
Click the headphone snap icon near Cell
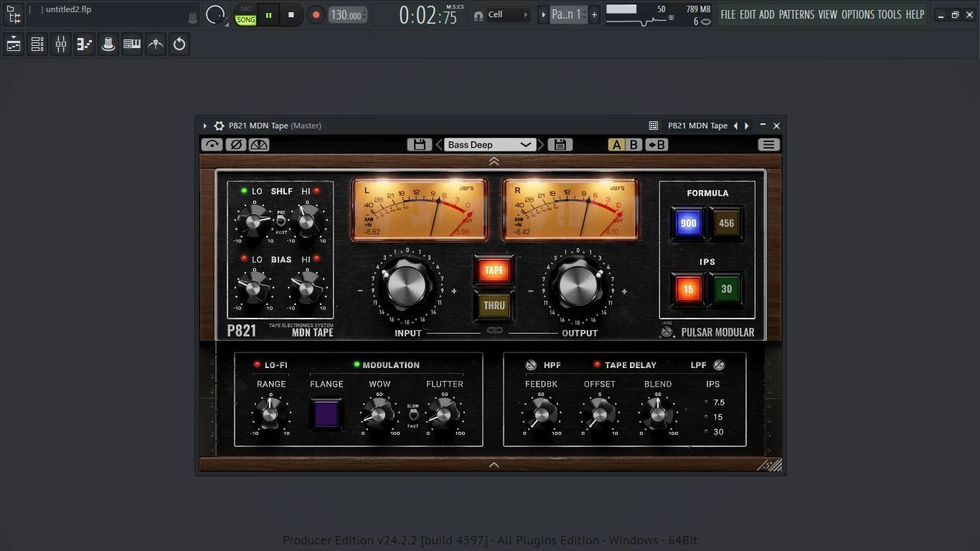click(478, 15)
